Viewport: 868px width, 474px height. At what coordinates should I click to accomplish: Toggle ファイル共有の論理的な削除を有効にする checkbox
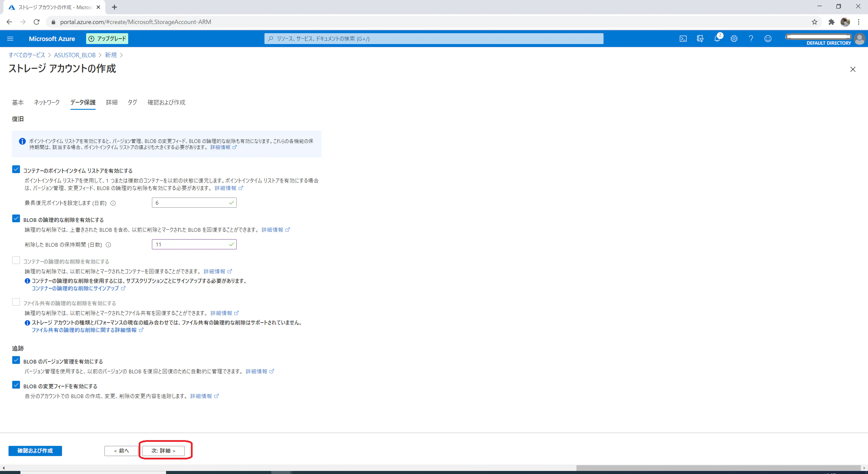(x=16, y=302)
